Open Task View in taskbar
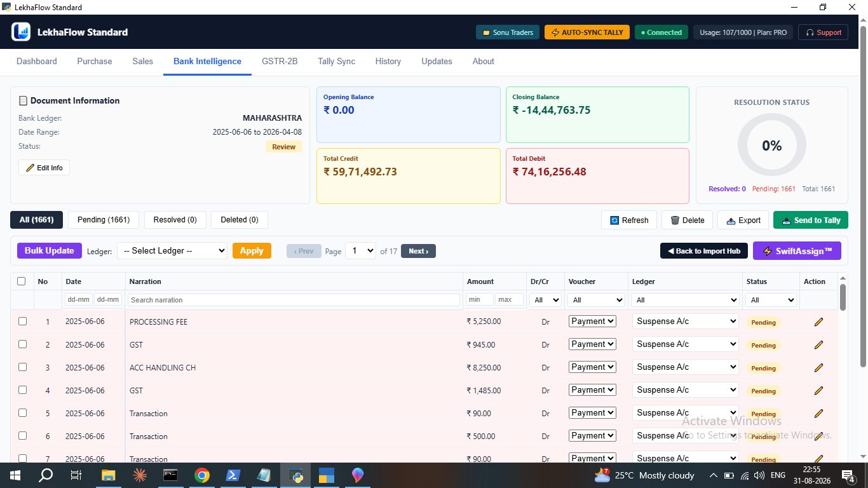This screenshot has height=488, width=868. pyautogui.click(x=76, y=475)
